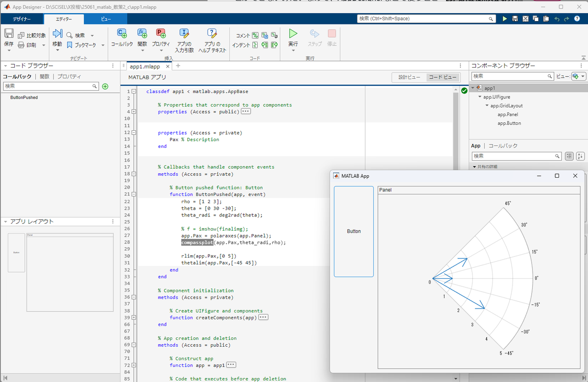Open the エディター ribbon tab
This screenshot has width=588, height=382.
(64, 19)
